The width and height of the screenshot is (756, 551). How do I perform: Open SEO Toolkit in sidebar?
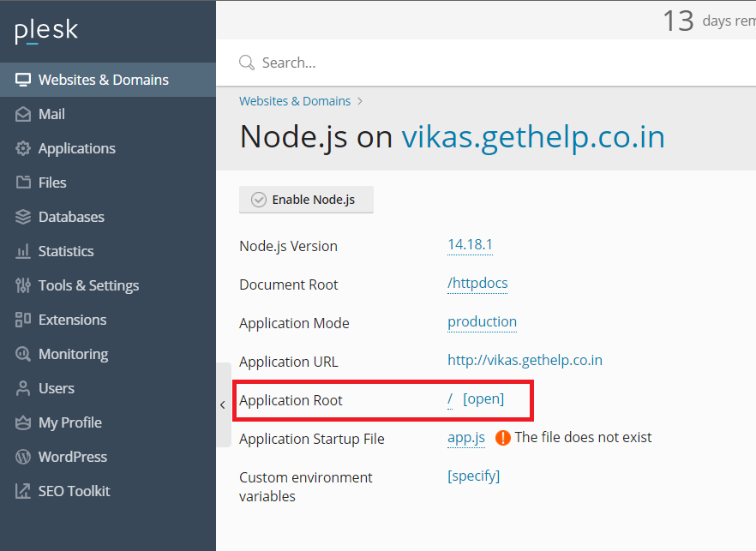[108, 491]
